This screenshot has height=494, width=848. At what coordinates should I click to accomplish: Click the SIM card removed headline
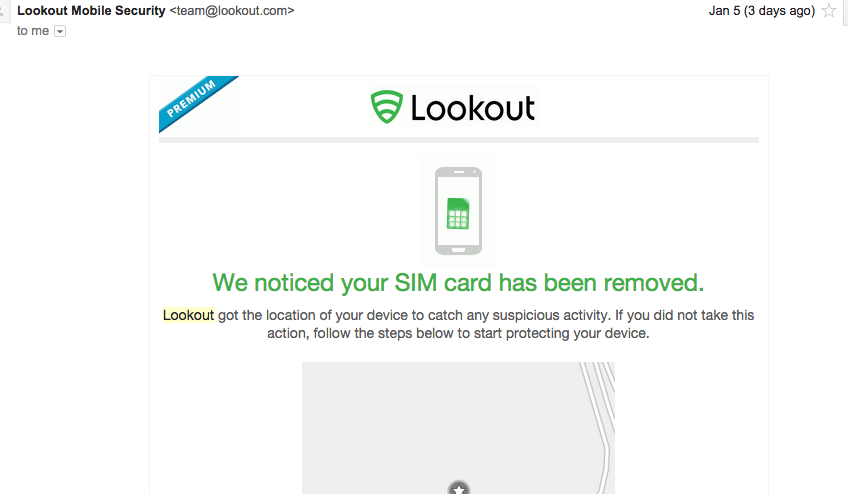[x=458, y=283]
